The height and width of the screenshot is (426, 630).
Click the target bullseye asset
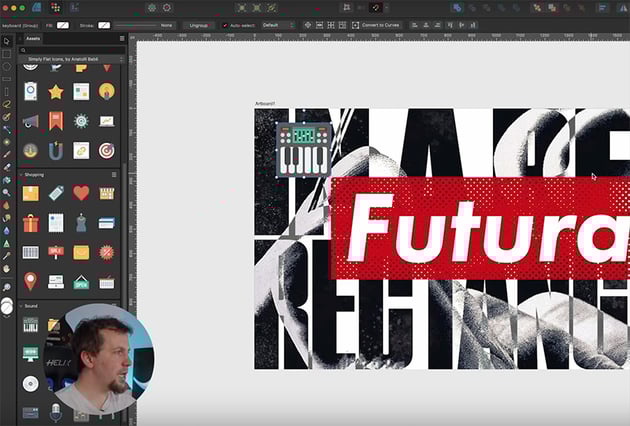pyautogui.click(x=106, y=151)
